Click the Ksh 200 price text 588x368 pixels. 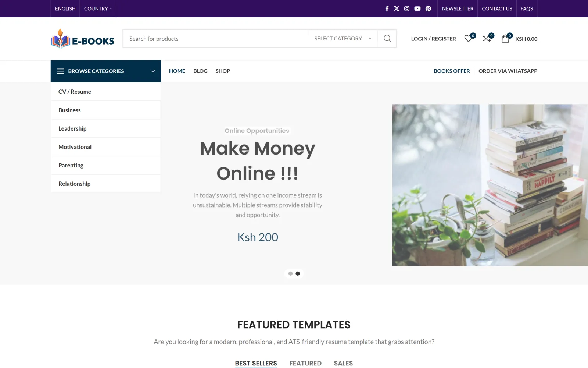tap(258, 237)
